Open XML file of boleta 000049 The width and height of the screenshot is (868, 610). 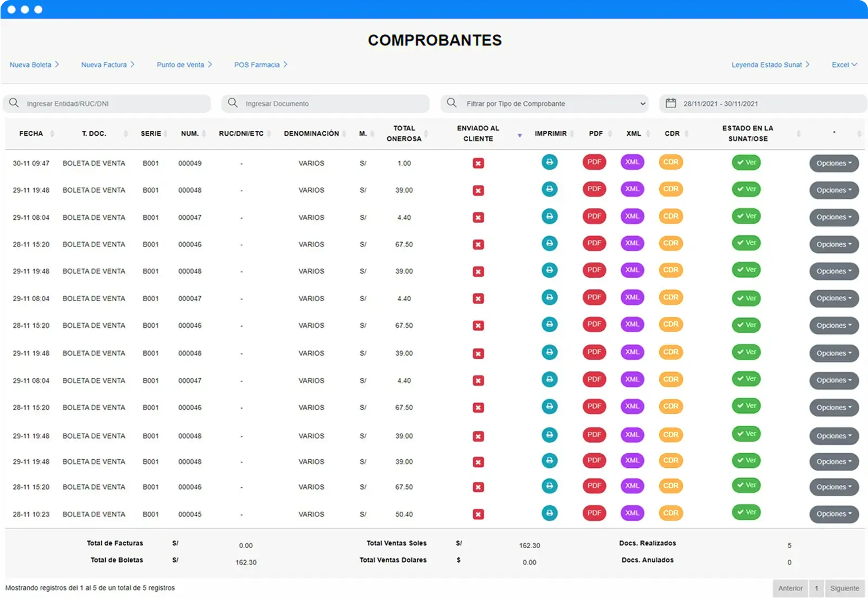tap(632, 162)
